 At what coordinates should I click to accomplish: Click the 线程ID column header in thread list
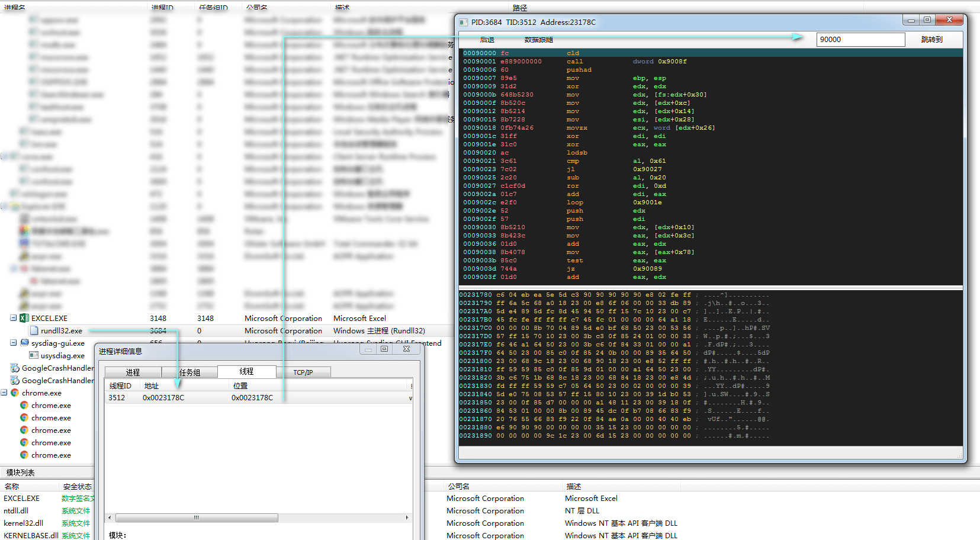(x=120, y=385)
